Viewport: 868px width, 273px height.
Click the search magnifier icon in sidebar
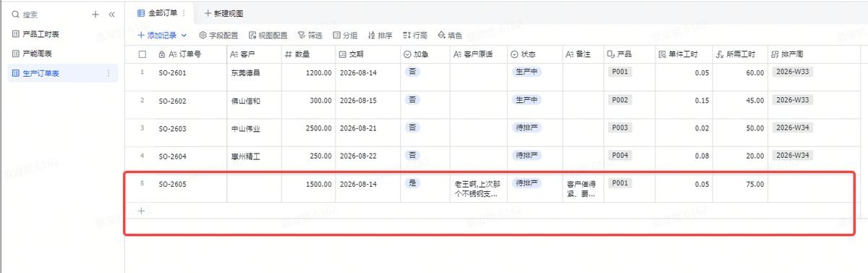click(x=15, y=14)
